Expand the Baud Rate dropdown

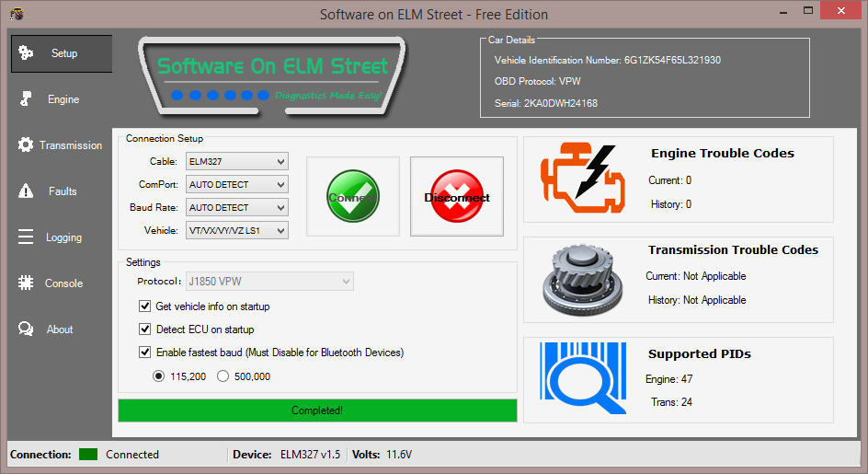point(237,207)
